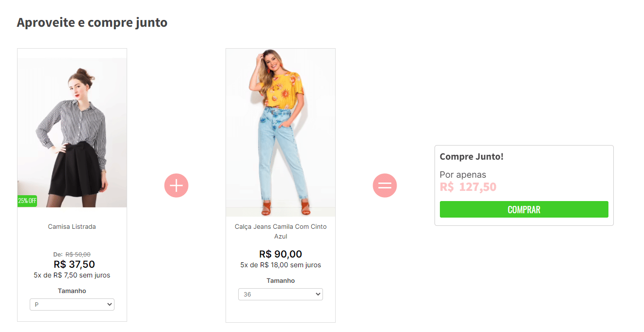Click the Por apenas text
The height and width of the screenshot is (332, 644).
(x=463, y=175)
